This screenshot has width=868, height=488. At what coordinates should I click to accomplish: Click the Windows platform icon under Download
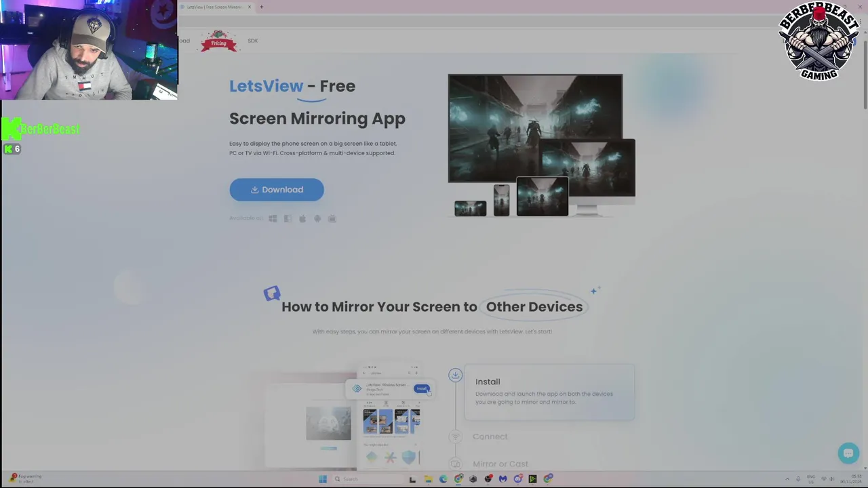(x=273, y=218)
